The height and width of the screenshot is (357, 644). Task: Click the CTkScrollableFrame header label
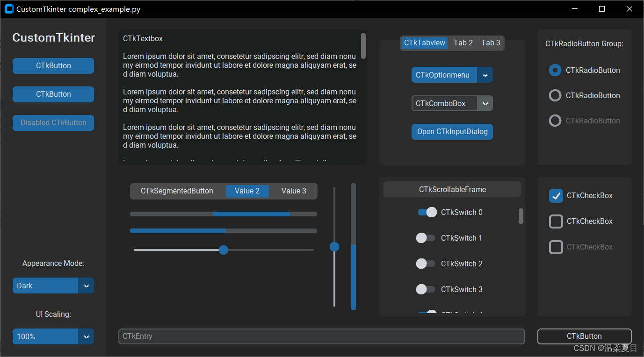pos(452,189)
